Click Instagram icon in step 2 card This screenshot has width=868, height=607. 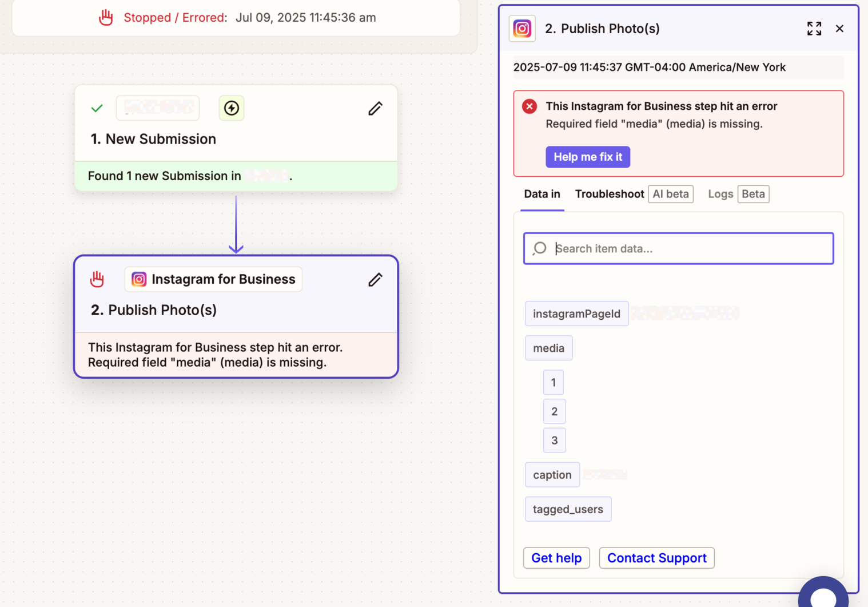click(139, 279)
